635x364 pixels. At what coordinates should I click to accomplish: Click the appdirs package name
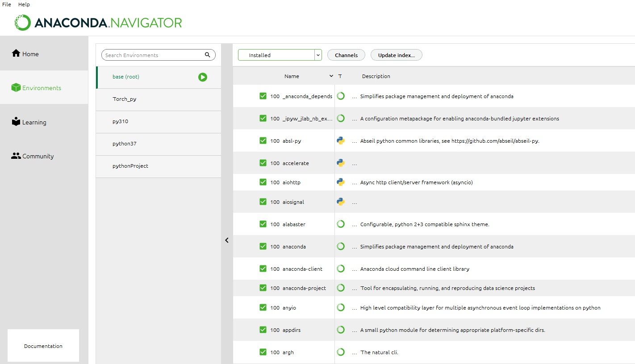pos(292,330)
